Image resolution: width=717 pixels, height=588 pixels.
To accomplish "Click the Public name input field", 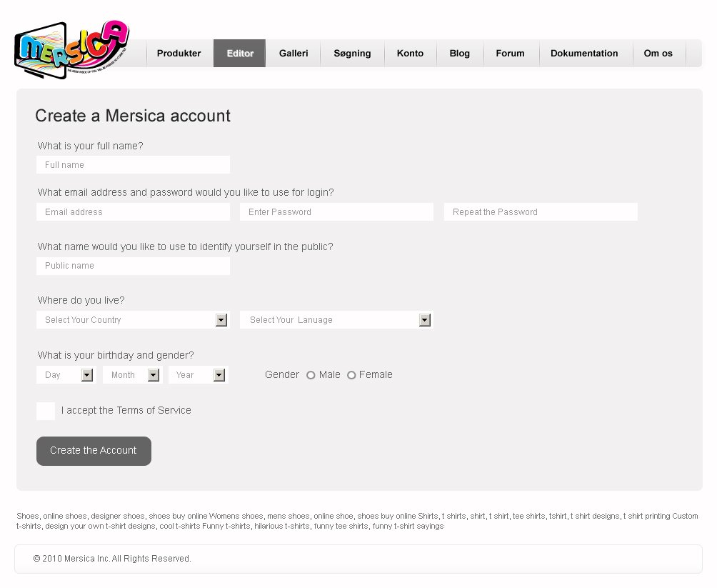I will point(133,266).
